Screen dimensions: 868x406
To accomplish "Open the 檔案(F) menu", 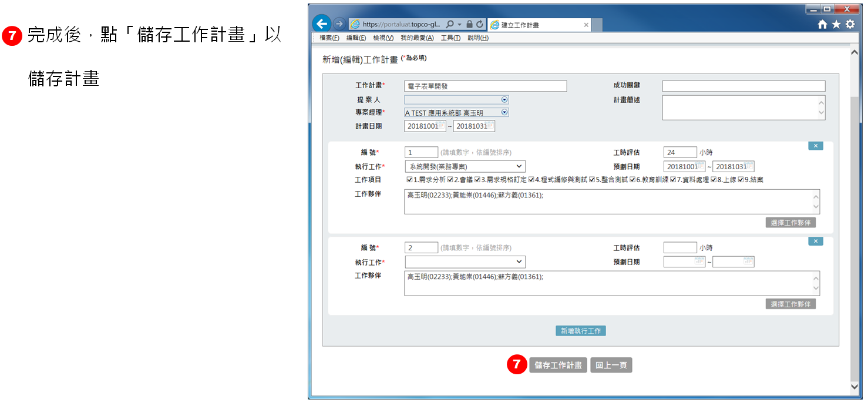I will point(329,38).
